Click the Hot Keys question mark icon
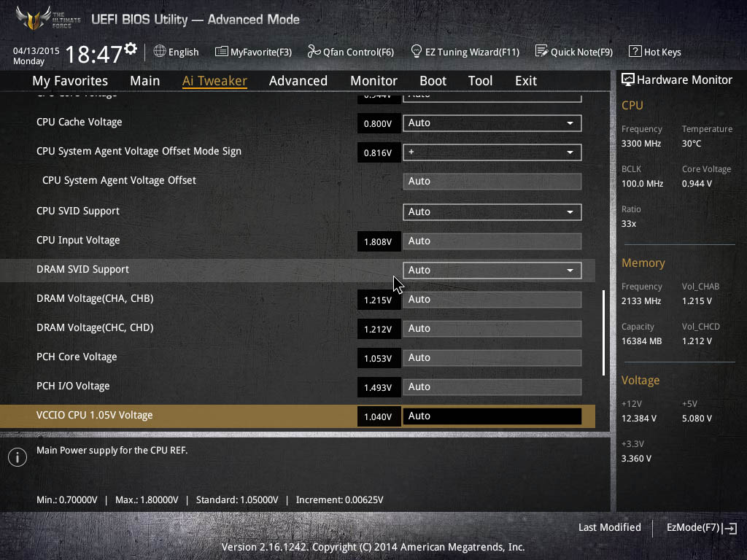The image size is (747, 560). [635, 51]
